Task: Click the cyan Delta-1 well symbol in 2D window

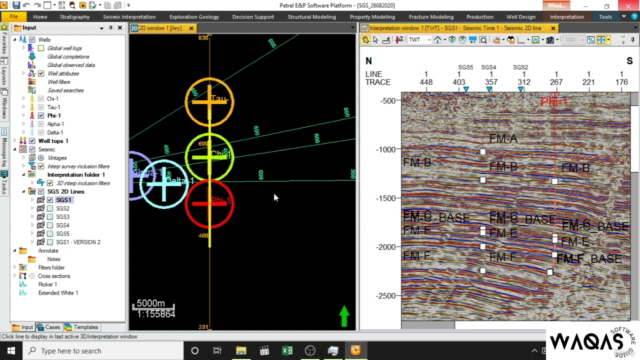Action: coord(164,184)
